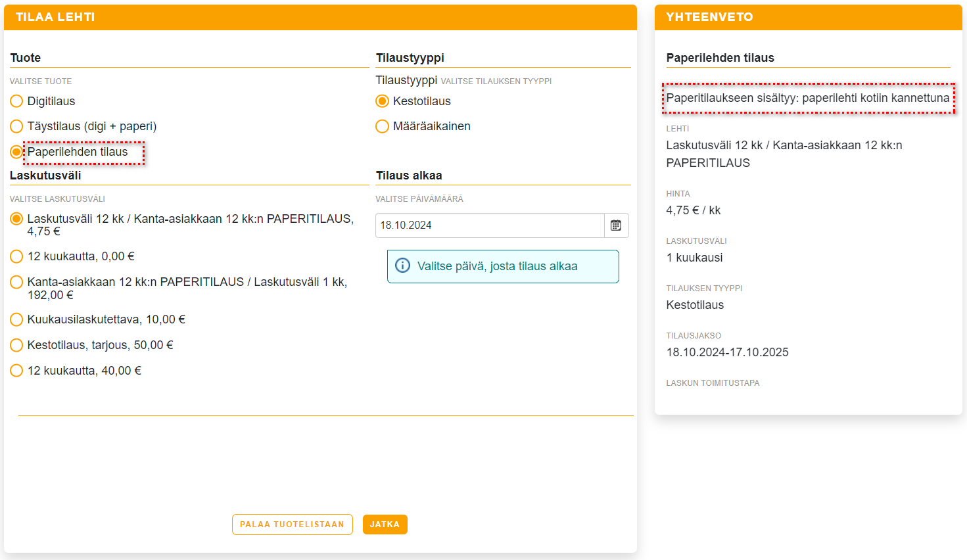This screenshot has height=560, width=967.
Task: Click the Palaa tuotelistaan button
Action: tap(293, 525)
